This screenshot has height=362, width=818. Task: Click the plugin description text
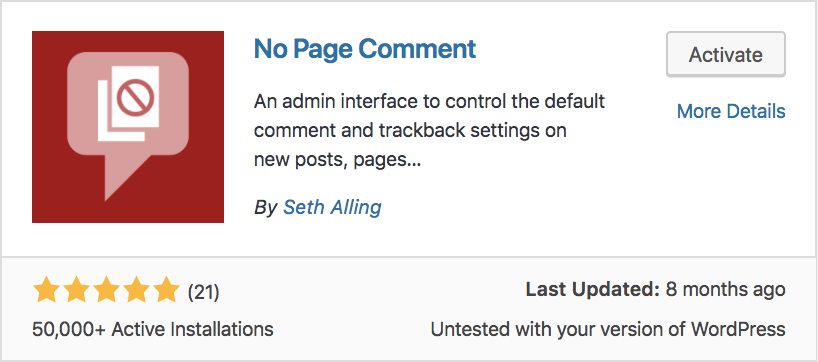[429, 130]
